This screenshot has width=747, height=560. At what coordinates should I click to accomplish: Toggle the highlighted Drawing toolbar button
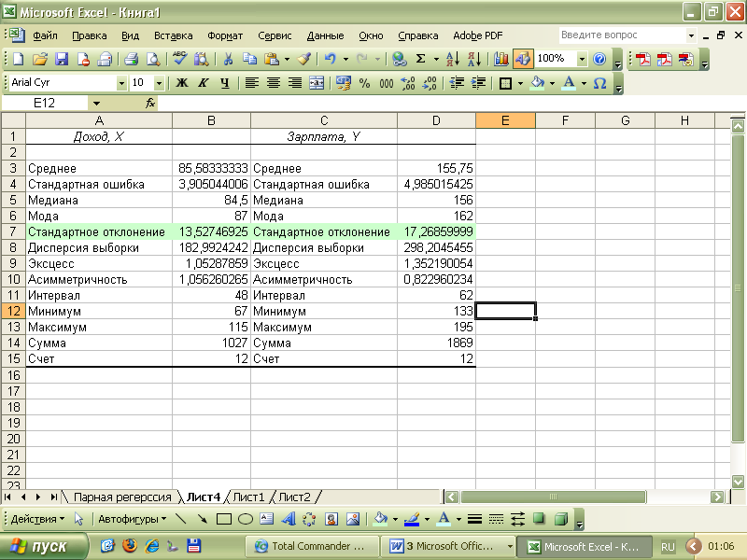[523, 59]
